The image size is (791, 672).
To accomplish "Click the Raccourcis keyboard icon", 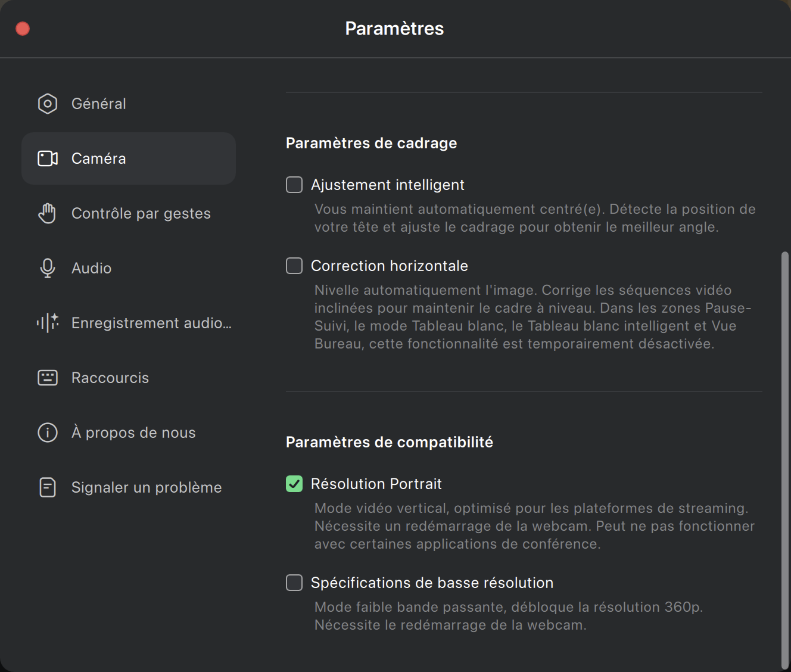I will click(x=48, y=378).
